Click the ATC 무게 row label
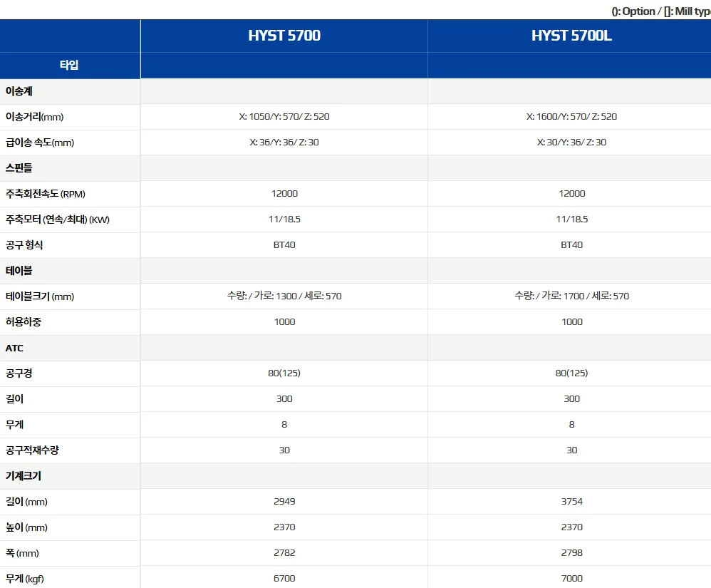 click(x=14, y=425)
